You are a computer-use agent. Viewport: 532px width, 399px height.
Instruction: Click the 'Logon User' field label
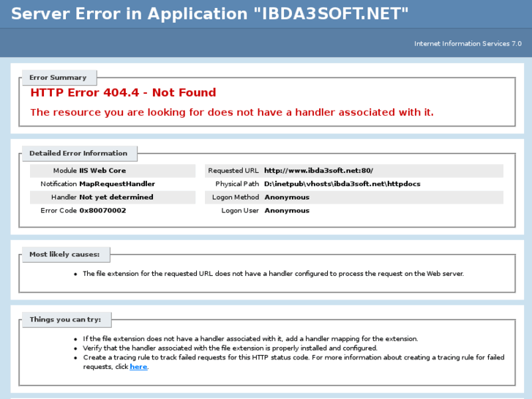click(x=240, y=211)
